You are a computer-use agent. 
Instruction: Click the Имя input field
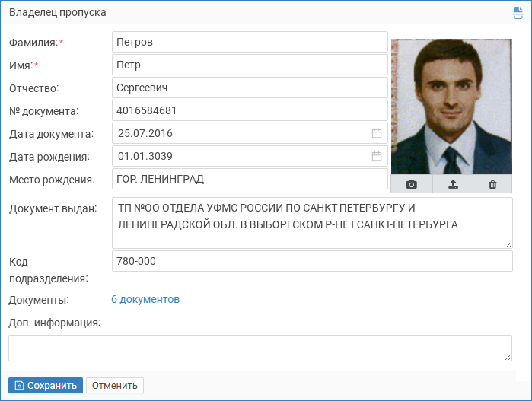point(250,65)
